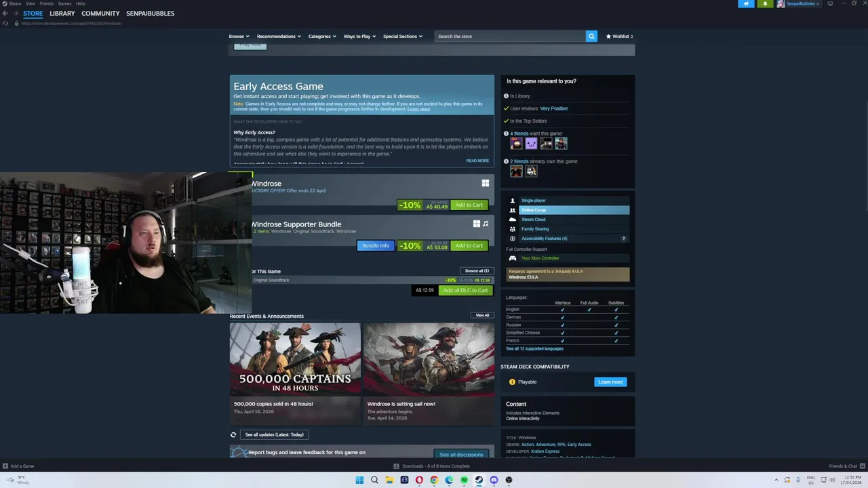Go back with the Steam back arrow
868x488 pixels.
(x=5, y=14)
